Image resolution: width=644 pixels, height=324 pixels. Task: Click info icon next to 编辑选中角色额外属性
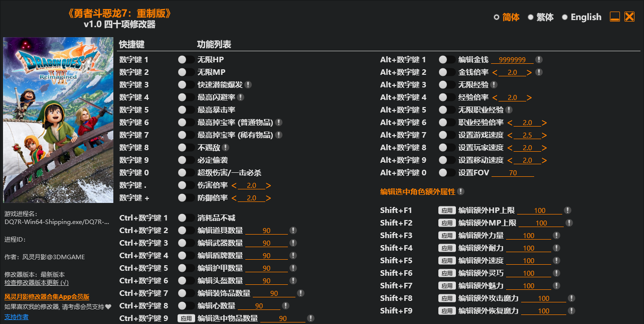coord(460,191)
